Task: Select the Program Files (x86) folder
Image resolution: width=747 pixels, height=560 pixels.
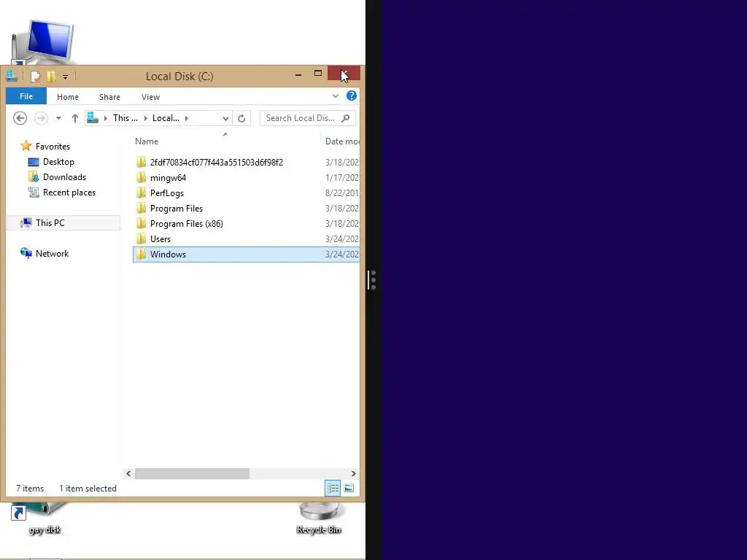Action: pos(186,223)
